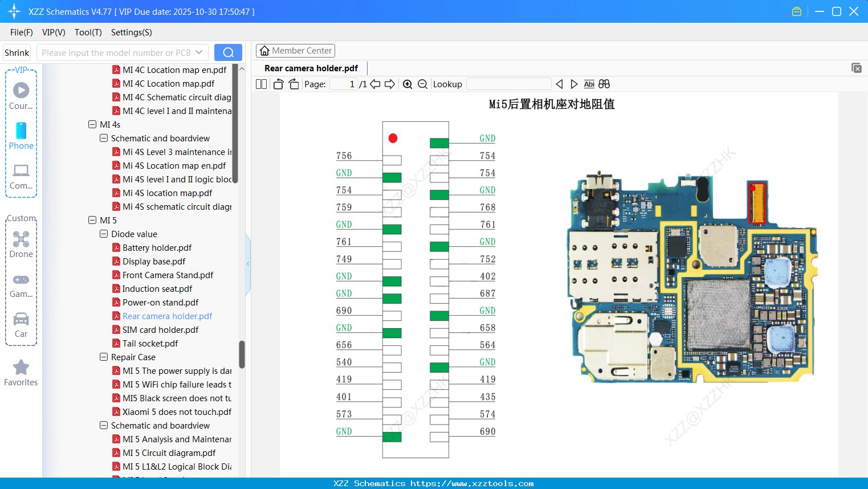This screenshot has width=868, height=489.
Task: Find next lookup match
Action: coord(574,84)
